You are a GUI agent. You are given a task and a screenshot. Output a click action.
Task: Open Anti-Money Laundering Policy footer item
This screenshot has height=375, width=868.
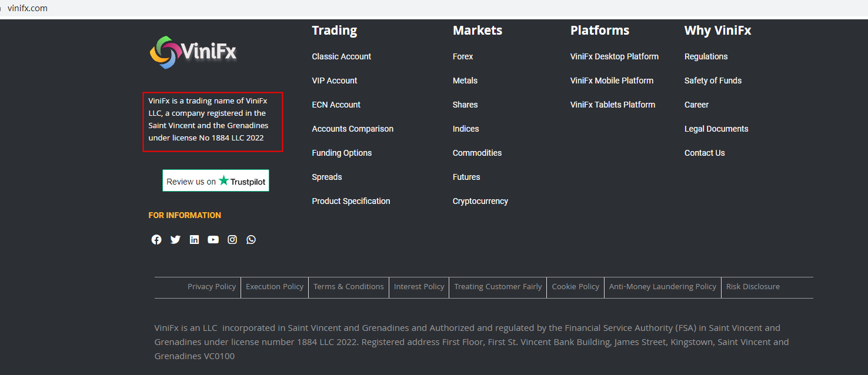[x=663, y=287]
